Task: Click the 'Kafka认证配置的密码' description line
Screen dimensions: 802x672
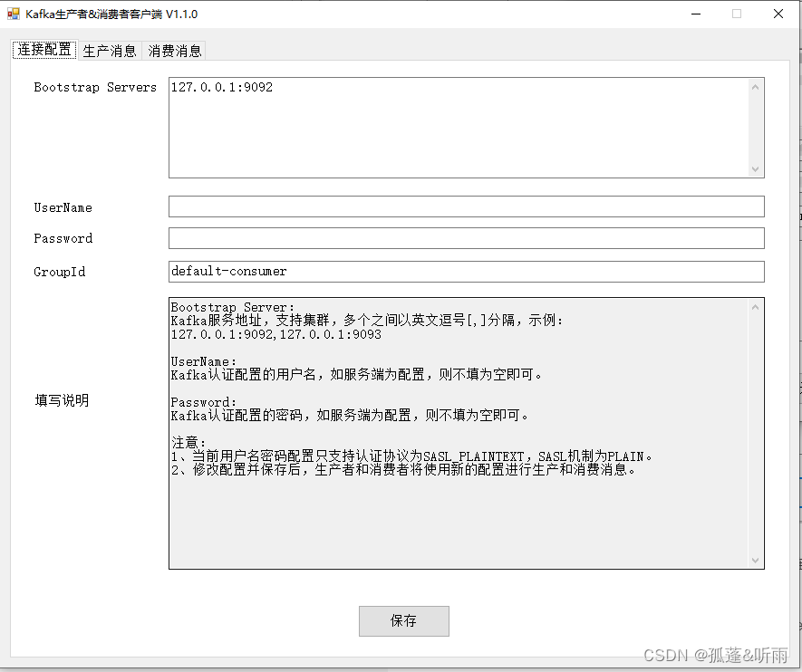Action: pyautogui.click(x=350, y=415)
